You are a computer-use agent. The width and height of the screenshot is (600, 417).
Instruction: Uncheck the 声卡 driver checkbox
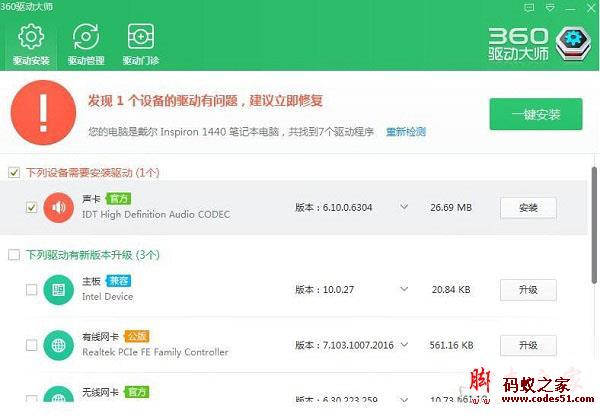31,208
